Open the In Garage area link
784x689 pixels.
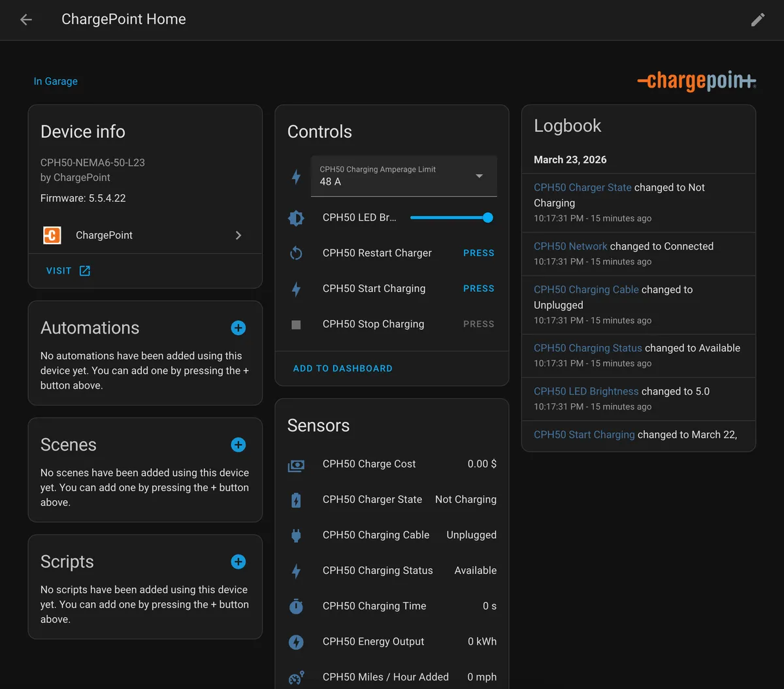pyautogui.click(x=56, y=81)
